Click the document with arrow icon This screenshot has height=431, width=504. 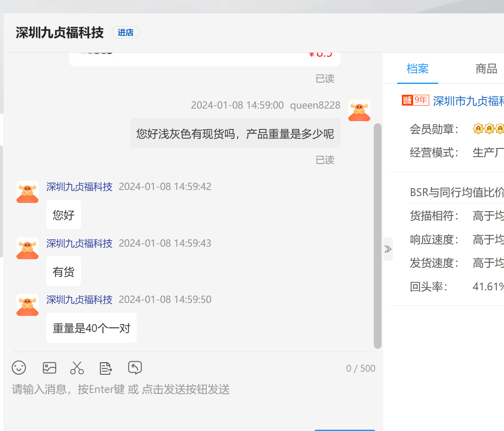tap(106, 368)
